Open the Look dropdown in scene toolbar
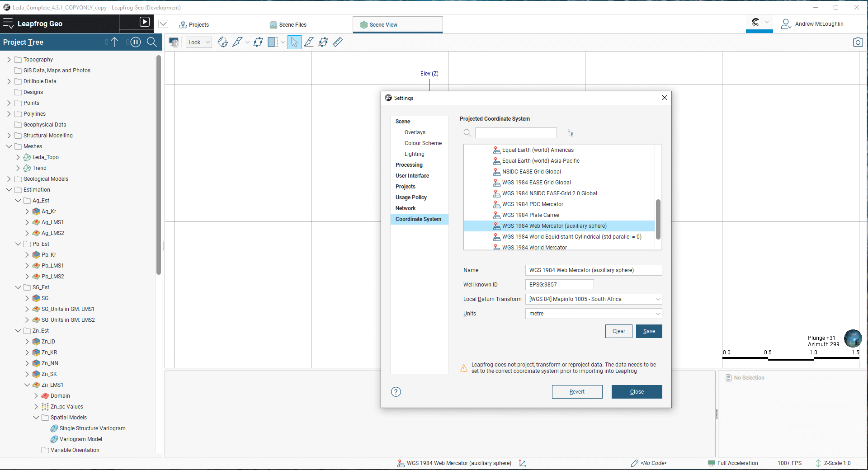 (x=199, y=42)
